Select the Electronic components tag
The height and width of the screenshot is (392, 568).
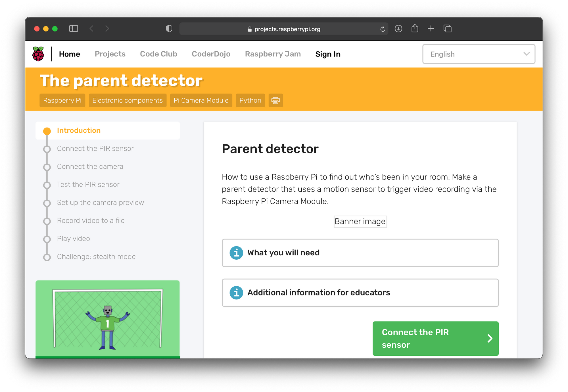(128, 101)
